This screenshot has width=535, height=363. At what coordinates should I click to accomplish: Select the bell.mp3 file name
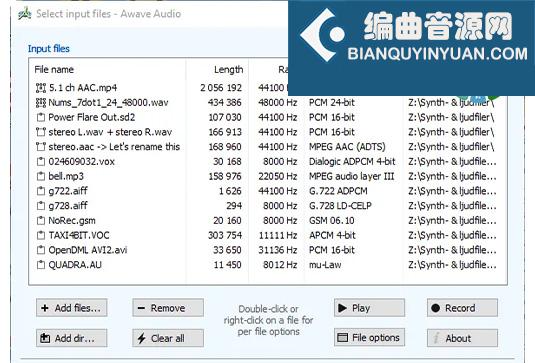[x=66, y=176]
